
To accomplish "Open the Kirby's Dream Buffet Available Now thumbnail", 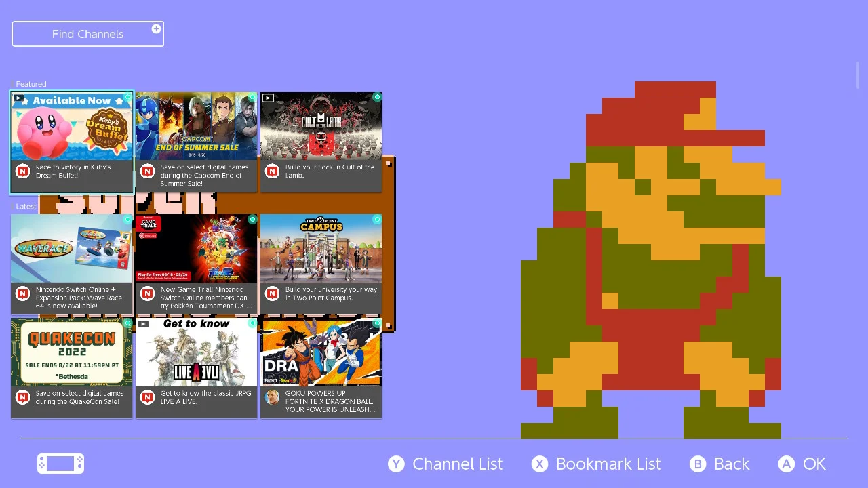I will click(x=72, y=126).
